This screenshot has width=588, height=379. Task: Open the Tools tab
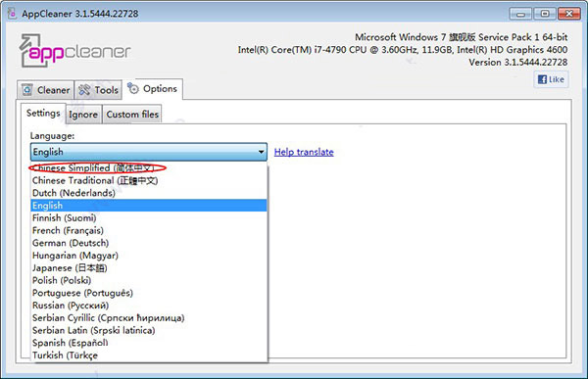click(99, 90)
